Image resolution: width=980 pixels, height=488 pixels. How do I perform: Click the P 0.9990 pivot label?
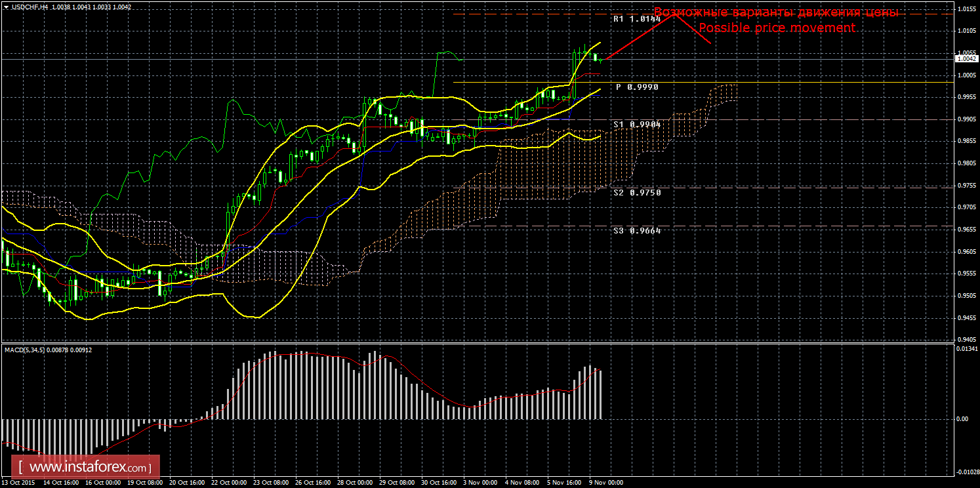coord(637,87)
